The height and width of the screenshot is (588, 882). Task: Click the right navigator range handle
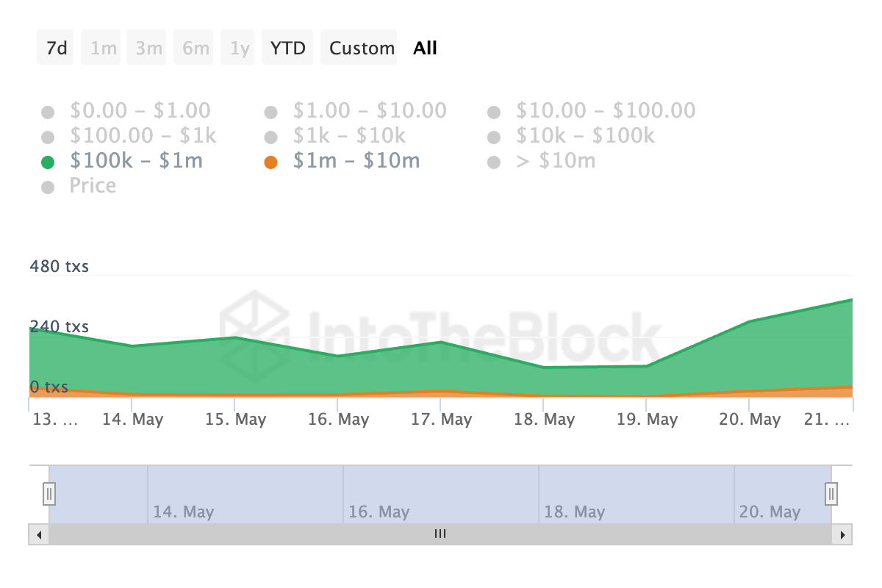[831, 493]
